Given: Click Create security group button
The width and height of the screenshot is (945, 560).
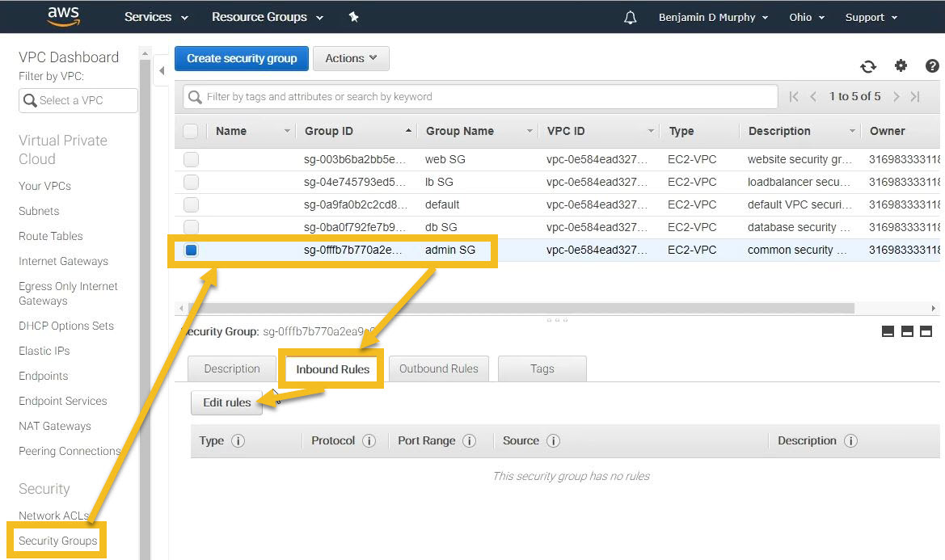Looking at the screenshot, I should pos(242,58).
